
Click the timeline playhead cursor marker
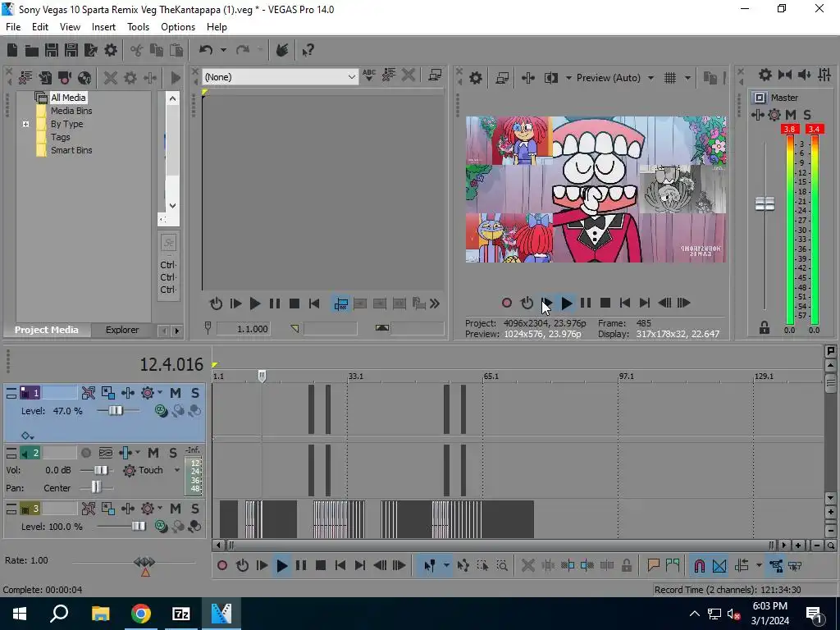tap(262, 376)
